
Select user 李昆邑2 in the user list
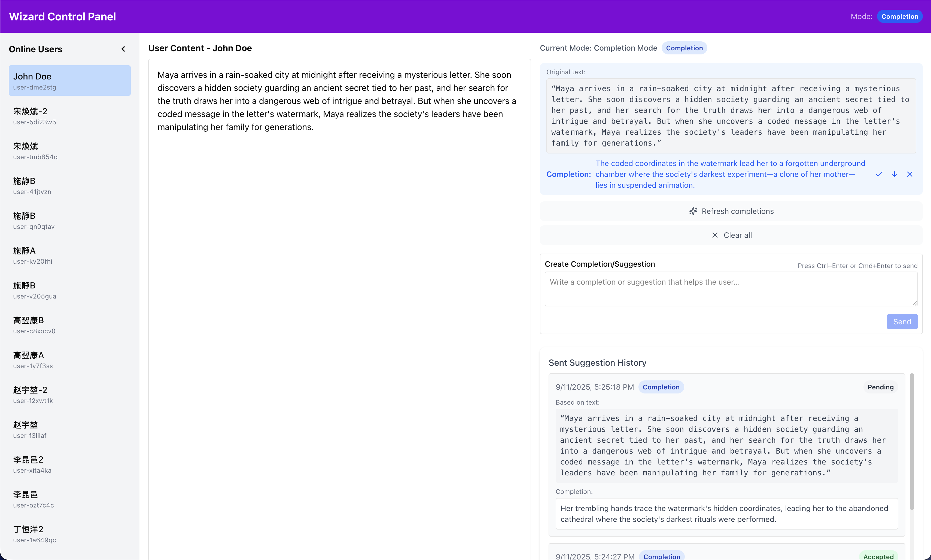click(x=69, y=464)
